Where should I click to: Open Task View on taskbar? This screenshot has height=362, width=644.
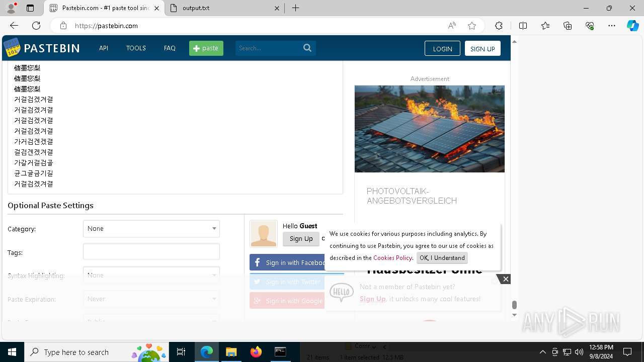tap(181, 352)
